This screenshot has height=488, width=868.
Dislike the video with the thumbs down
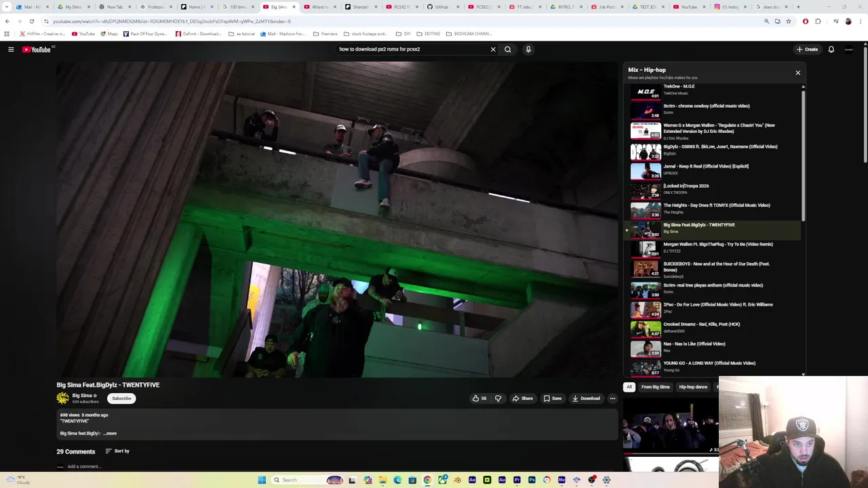(x=498, y=399)
